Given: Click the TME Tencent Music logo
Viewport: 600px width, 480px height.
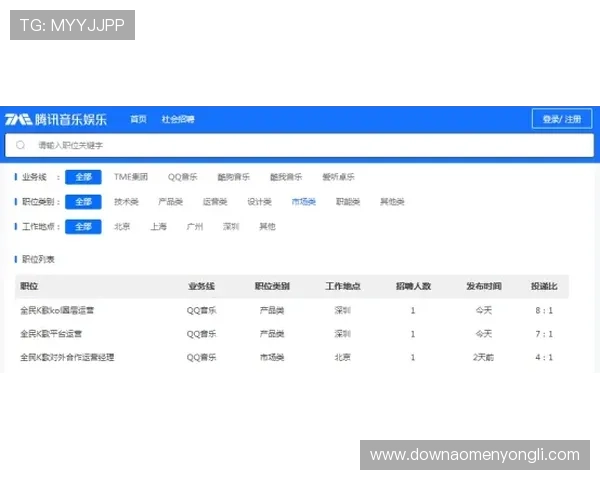Looking at the screenshot, I should (55, 119).
